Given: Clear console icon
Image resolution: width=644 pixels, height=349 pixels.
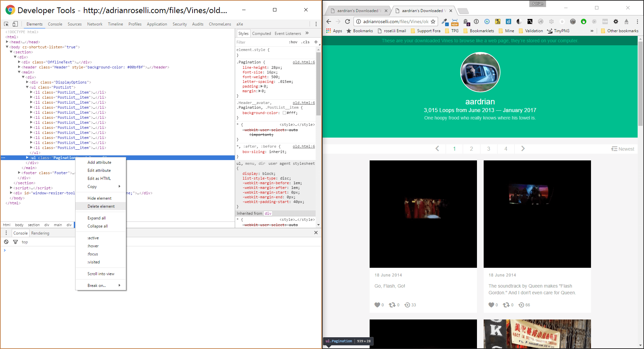Looking at the screenshot, I should tap(6, 242).
